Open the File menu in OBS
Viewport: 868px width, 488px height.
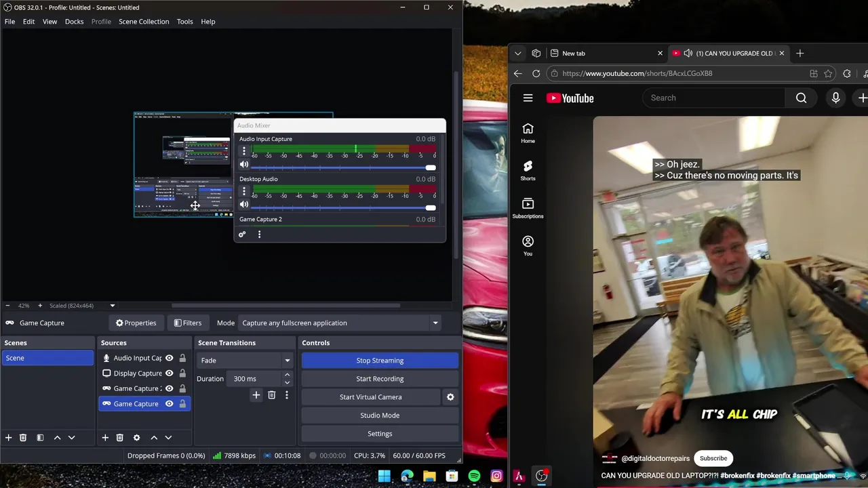[x=9, y=22]
